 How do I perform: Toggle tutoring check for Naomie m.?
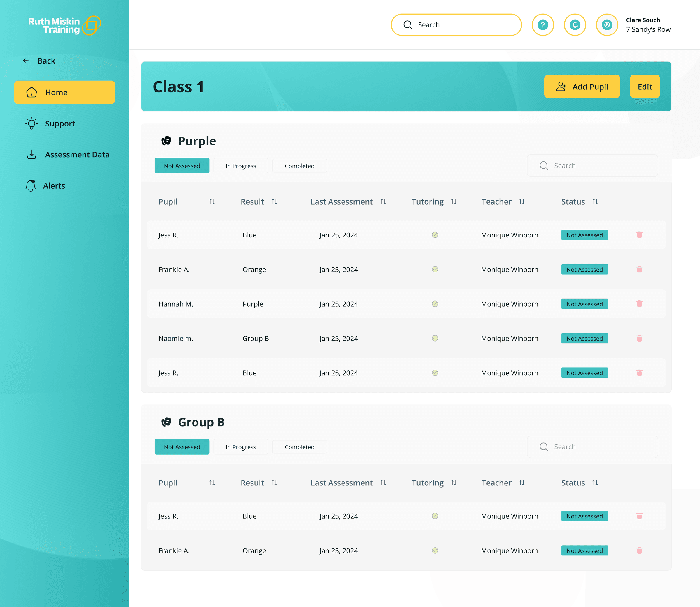pyautogui.click(x=435, y=338)
